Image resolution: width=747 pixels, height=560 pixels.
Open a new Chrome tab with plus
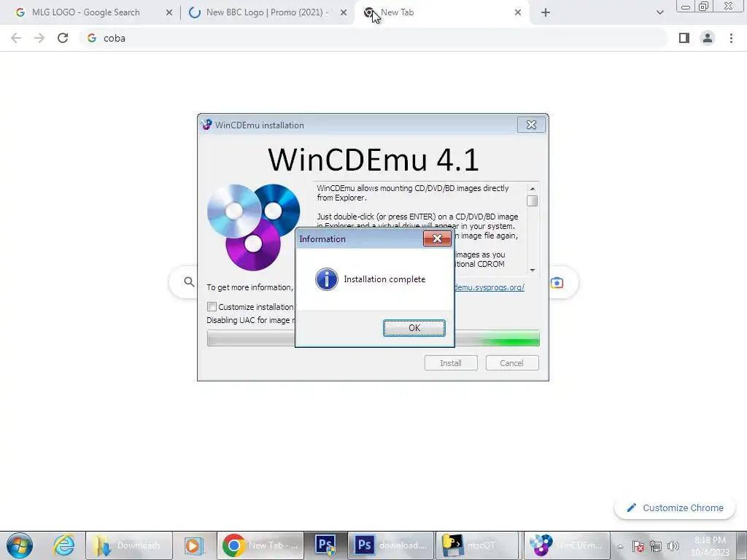546,12
